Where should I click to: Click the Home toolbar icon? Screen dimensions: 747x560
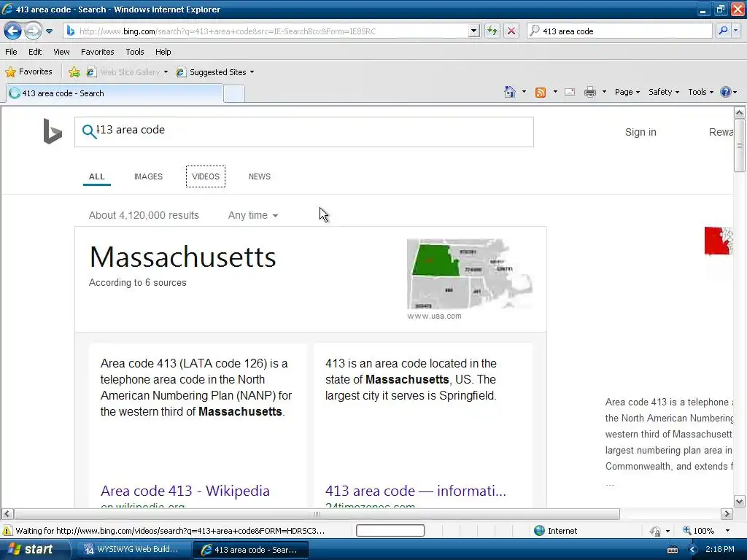(x=510, y=92)
